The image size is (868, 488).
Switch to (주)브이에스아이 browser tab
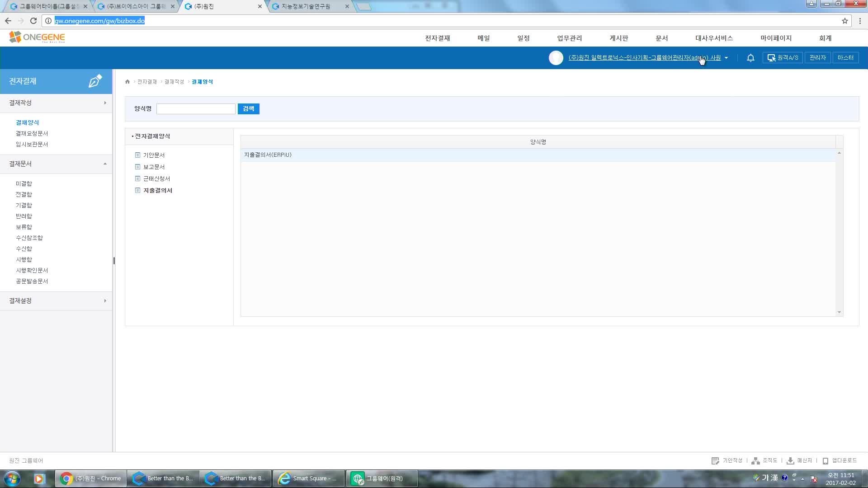pos(137,6)
